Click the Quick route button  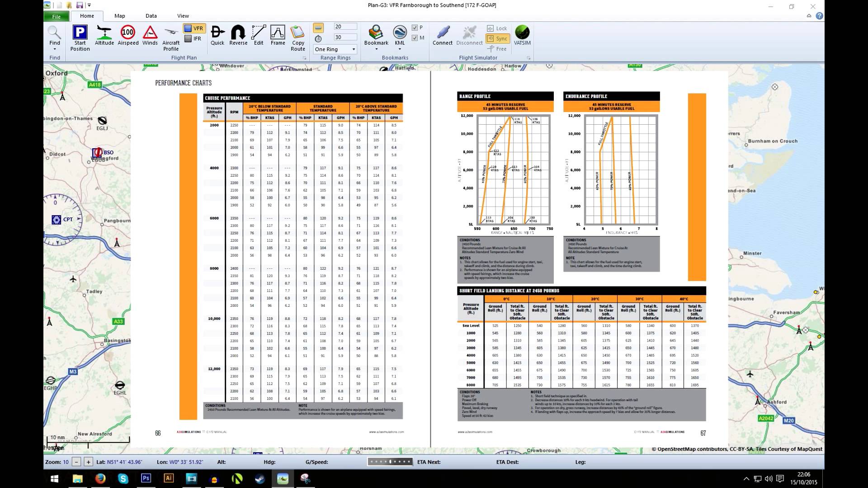pyautogui.click(x=217, y=36)
